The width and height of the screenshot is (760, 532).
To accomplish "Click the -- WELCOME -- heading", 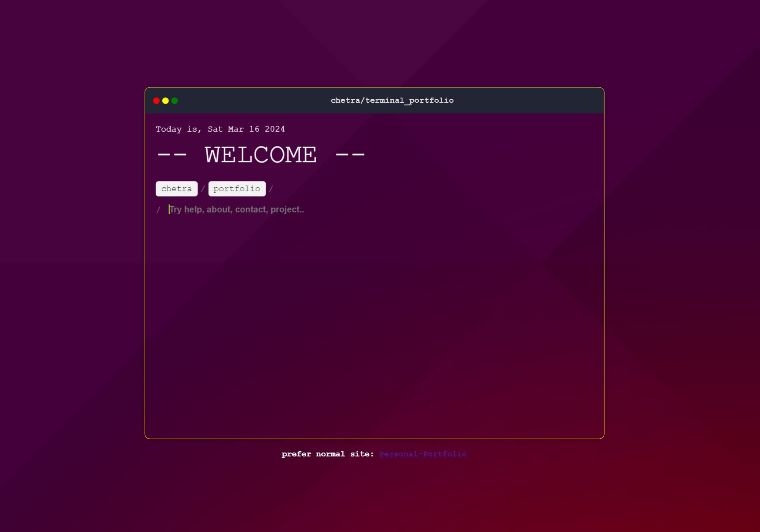I will 261,155.
